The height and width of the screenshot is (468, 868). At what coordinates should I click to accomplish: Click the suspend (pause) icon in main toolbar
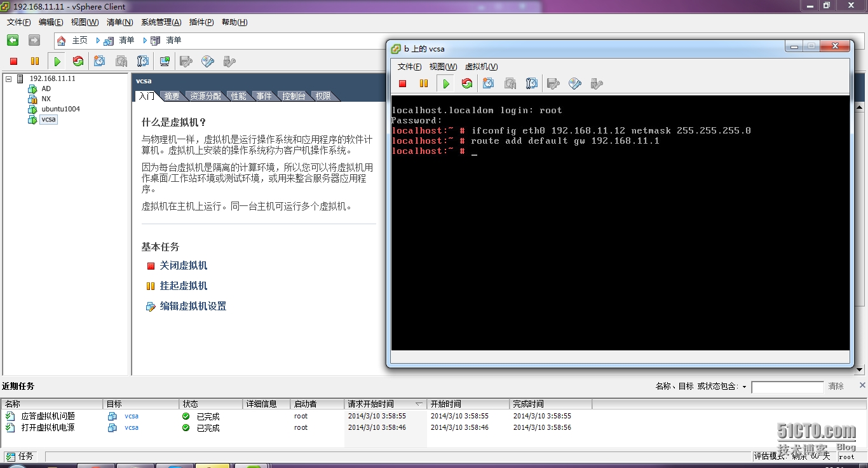point(35,61)
